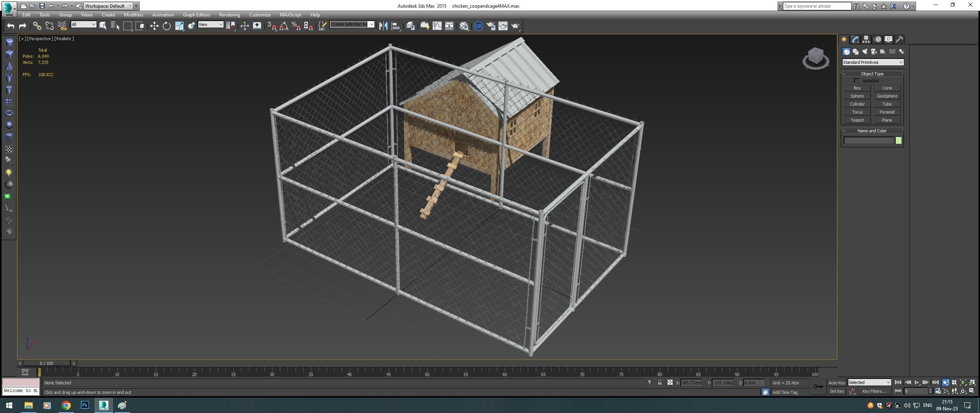Open the Display command panel
The image size is (980, 413).
[889, 39]
